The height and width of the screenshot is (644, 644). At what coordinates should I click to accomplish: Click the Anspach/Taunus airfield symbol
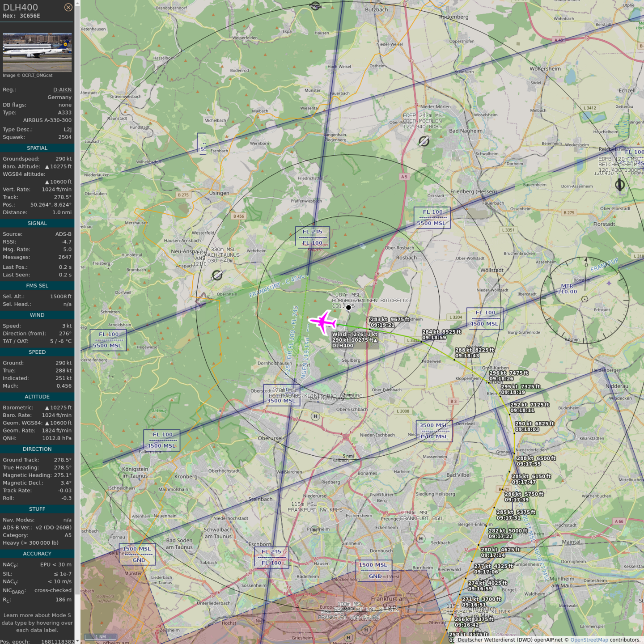(x=217, y=275)
